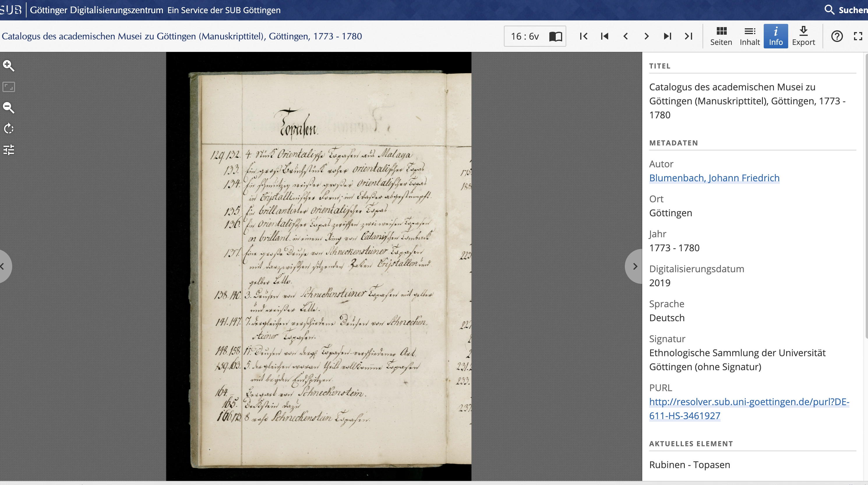Rotate the page image clockwise

(x=8, y=129)
